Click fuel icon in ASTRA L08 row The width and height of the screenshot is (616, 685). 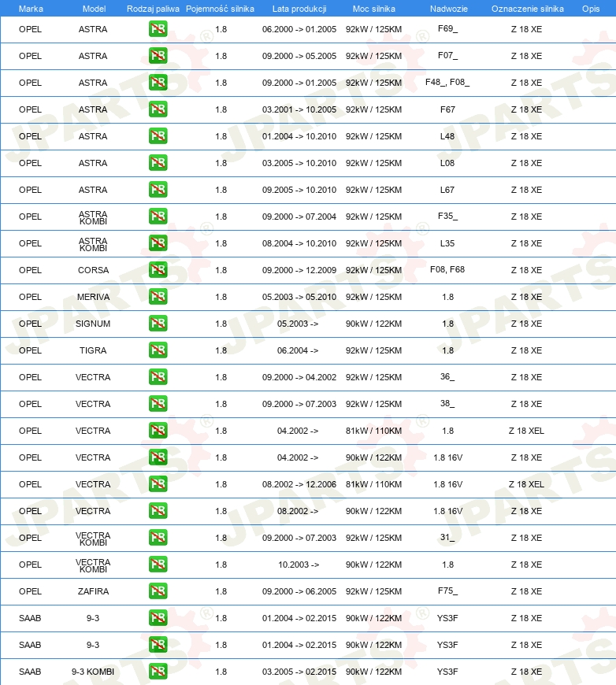click(158, 163)
